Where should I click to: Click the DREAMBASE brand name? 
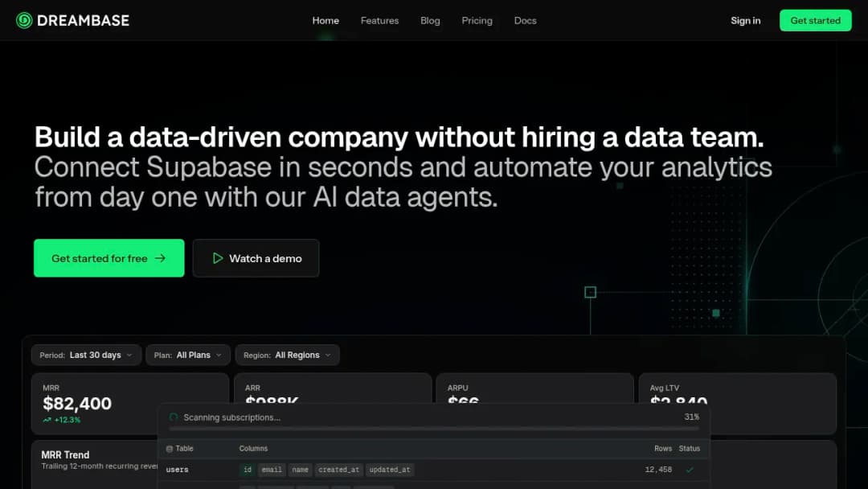(x=83, y=20)
